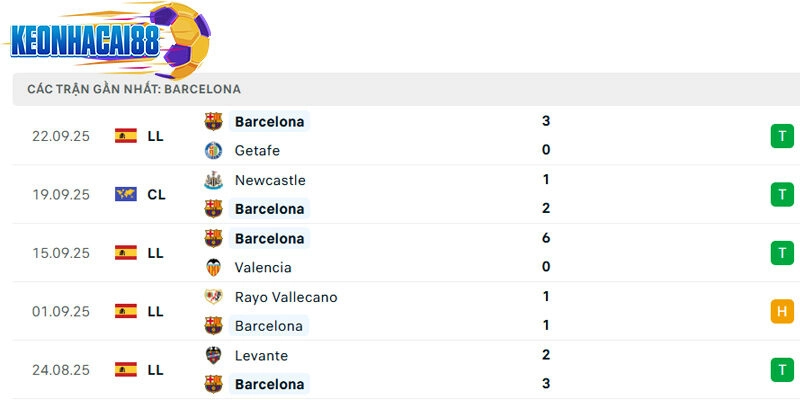
Task: Click the Barcelona crest in Getafe match
Action: 213,122
